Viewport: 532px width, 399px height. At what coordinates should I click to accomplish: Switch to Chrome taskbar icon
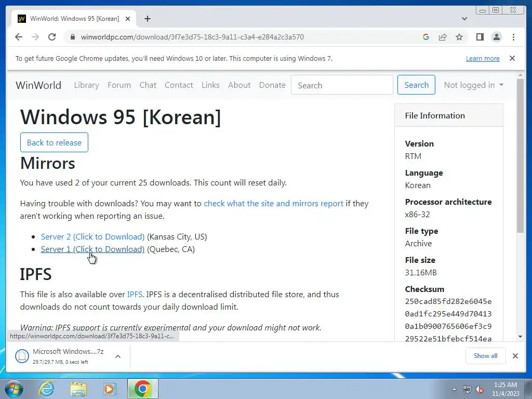[142, 389]
